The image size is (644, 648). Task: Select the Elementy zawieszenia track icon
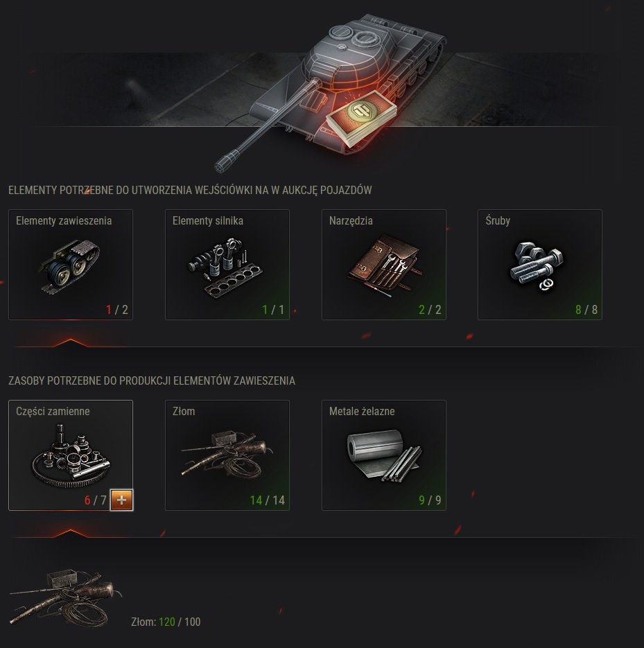click(69, 265)
